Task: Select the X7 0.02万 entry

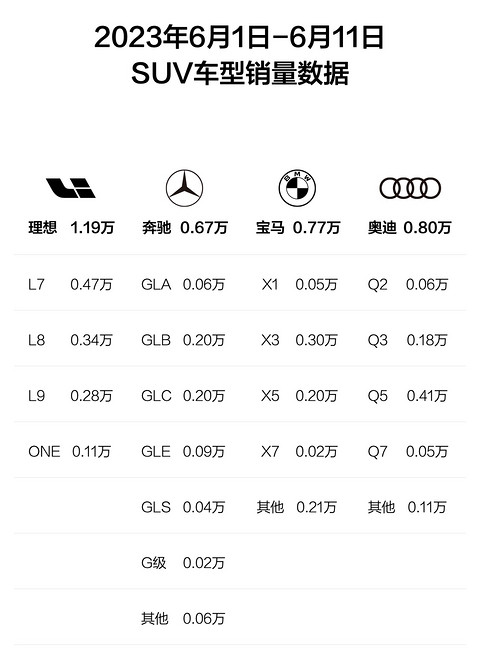Action: 299,452
